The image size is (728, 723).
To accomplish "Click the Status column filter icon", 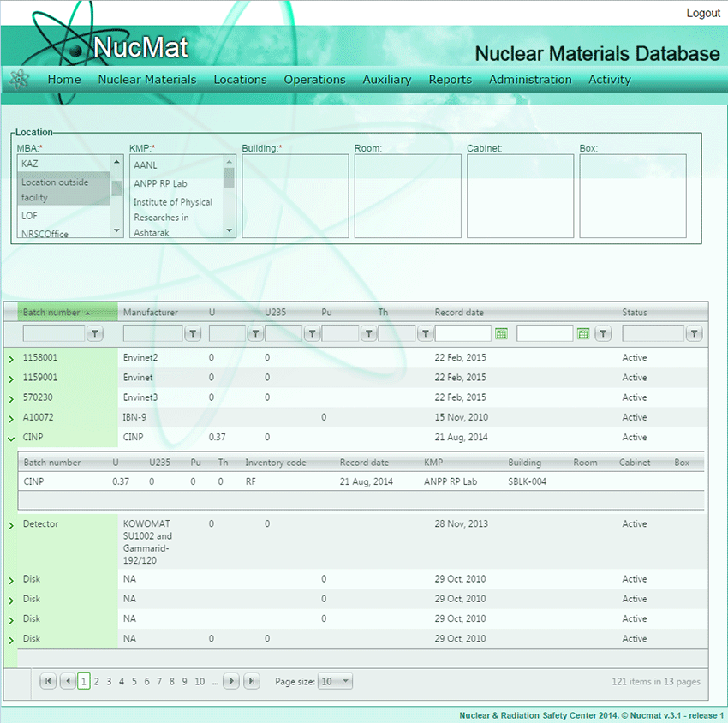I will pos(694,334).
